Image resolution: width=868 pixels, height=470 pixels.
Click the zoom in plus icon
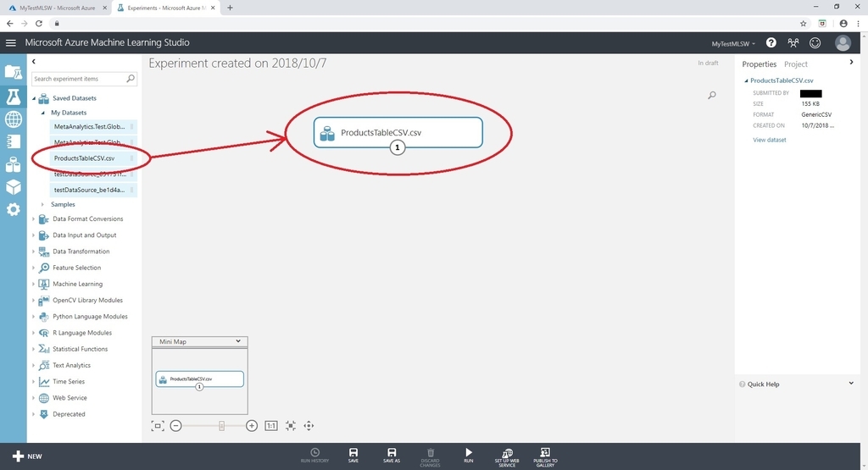251,426
